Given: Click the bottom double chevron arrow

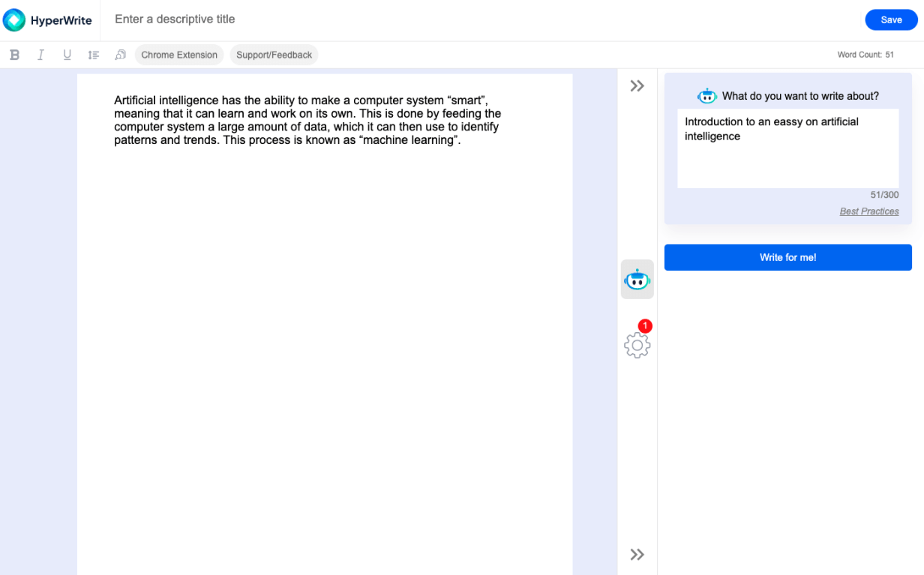Looking at the screenshot, I should tap(637, 555).
